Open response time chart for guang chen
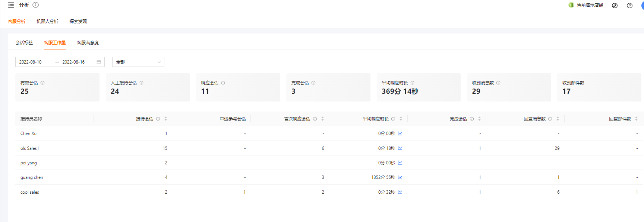The image size is (644, 222). [400, 177]
